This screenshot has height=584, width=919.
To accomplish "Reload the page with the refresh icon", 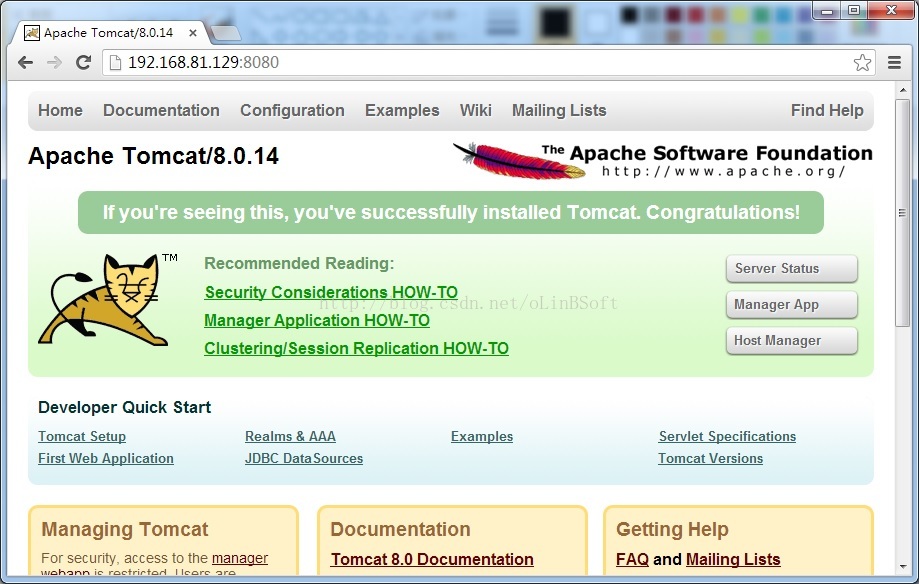I will pos(83,63).
